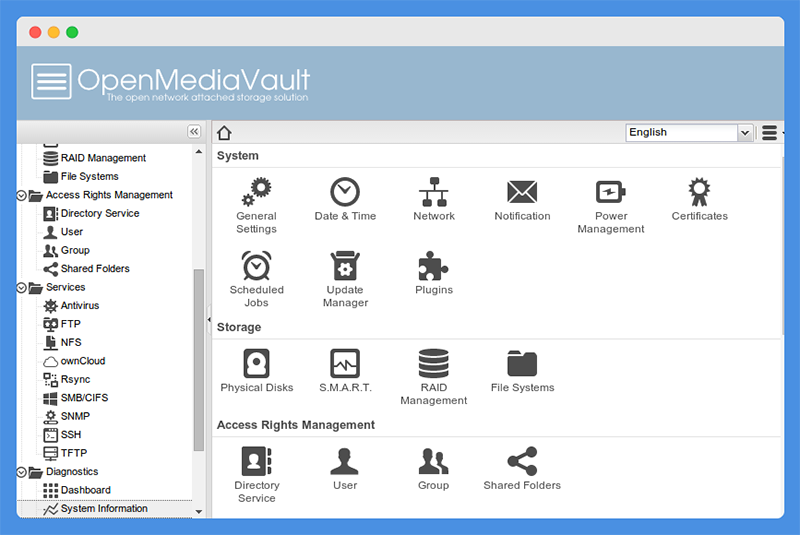Open the Certificates ribbon icon
This screenshot has width=800, height=535.
[699, 199]
